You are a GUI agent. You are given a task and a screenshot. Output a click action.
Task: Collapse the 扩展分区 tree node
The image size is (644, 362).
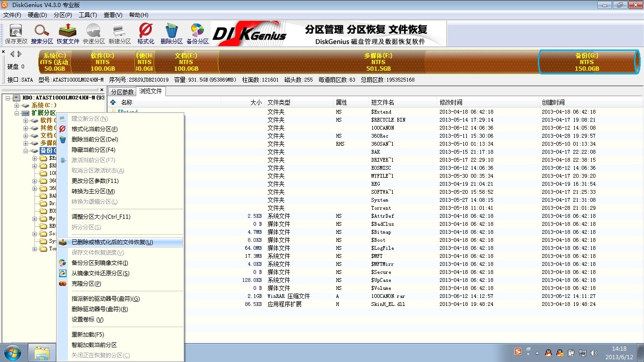pos(17,113)
